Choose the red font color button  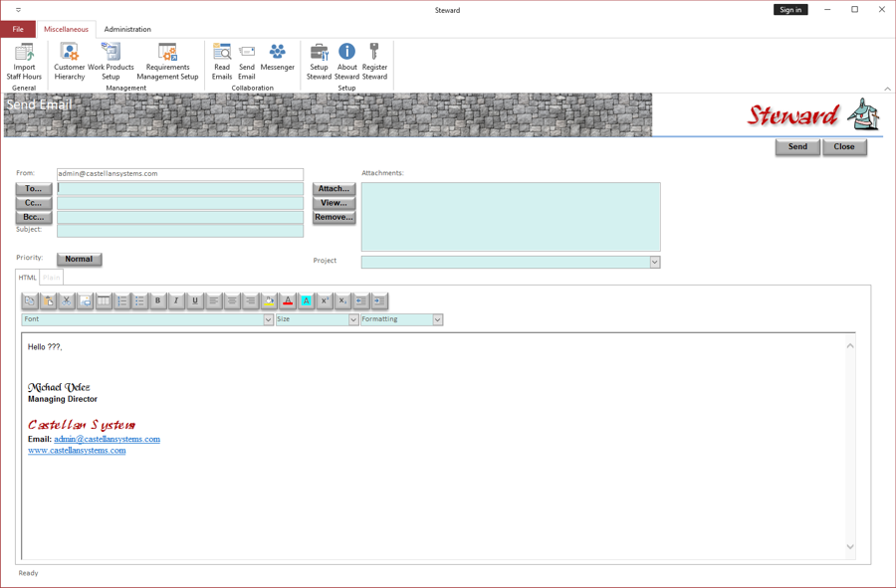coord(288,300)
